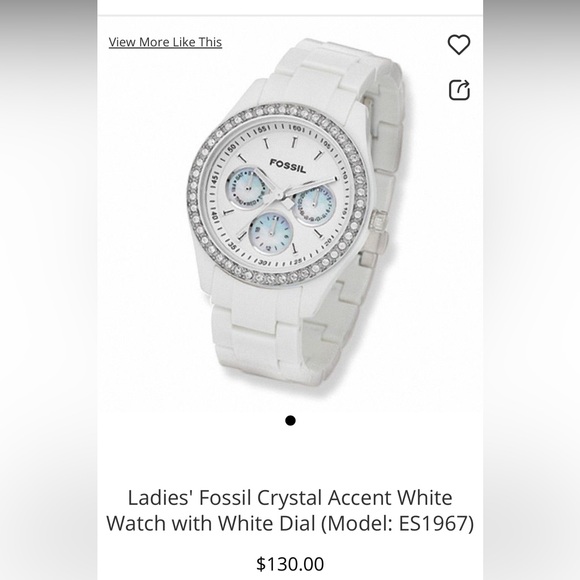Click the $130.00 price text
580x580 pixels.
coord(290,564)
